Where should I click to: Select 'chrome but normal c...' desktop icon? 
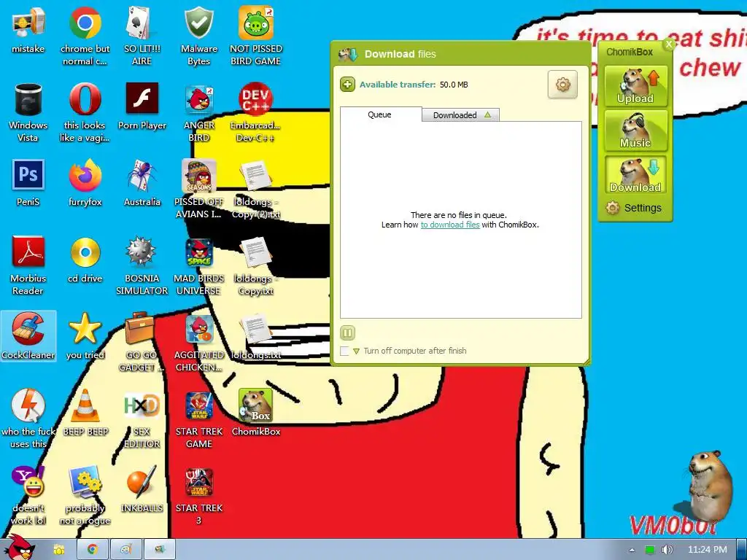pos(85,36)
